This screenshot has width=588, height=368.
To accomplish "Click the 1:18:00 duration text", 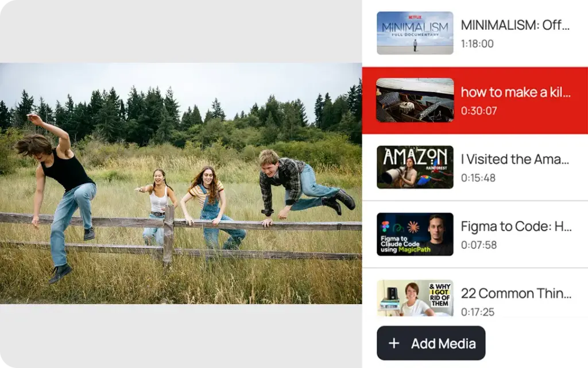I will click(477, 44).
